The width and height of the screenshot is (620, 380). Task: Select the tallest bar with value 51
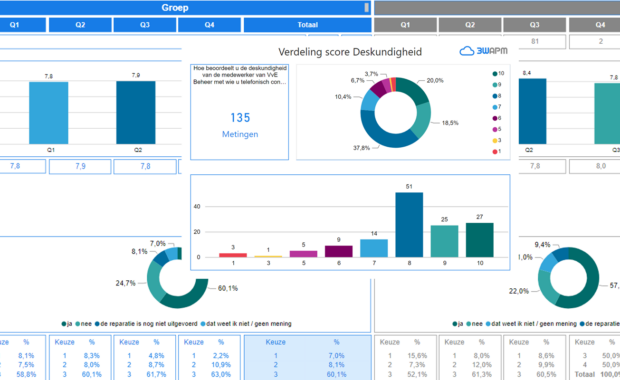(409, 225)
